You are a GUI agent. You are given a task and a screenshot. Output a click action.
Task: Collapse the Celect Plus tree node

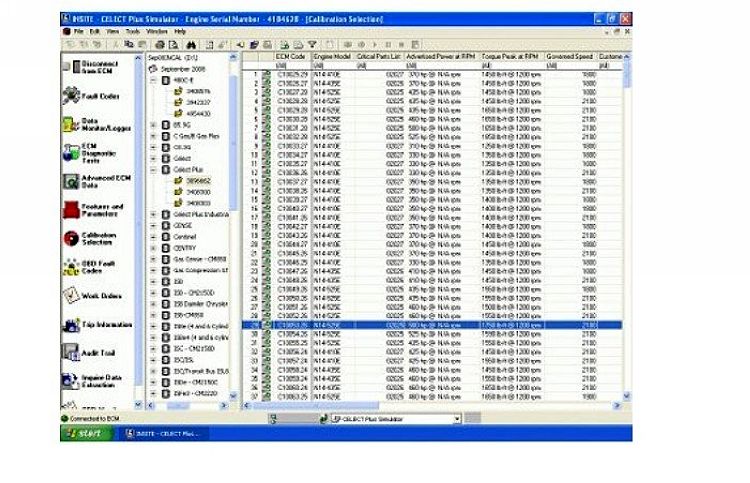pos(153,170)
